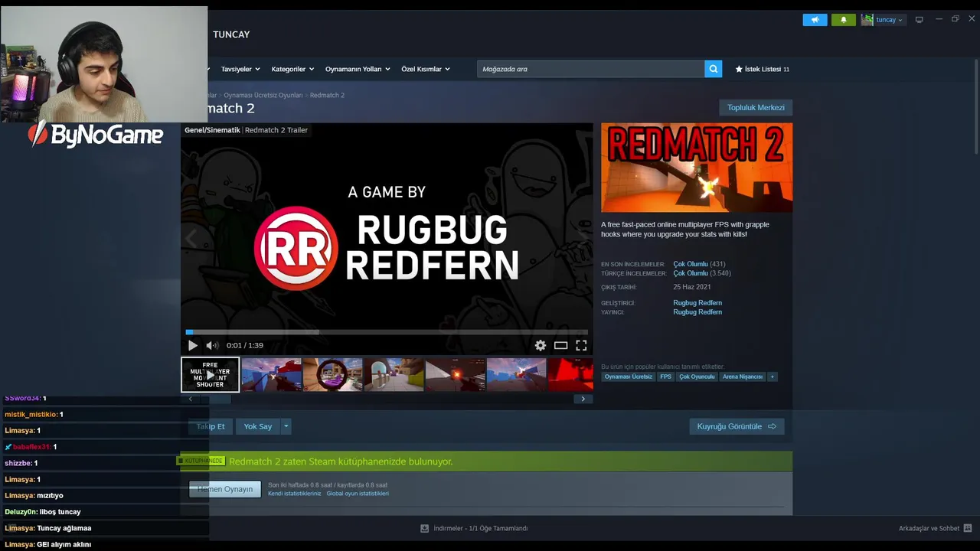Expand the Kategoriler menu
The width and height of the screenshot is (980, 551).
pos(292,69)
